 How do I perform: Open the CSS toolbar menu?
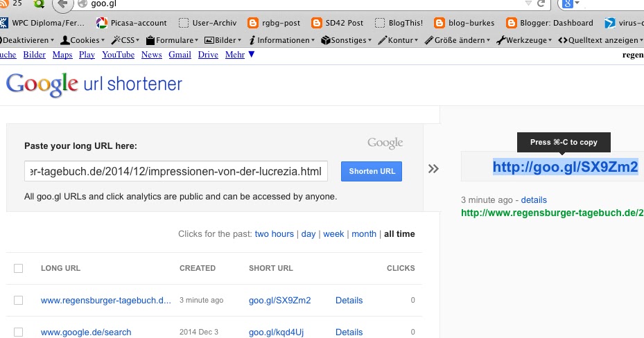pyautogui.click(x=125, y=40)
